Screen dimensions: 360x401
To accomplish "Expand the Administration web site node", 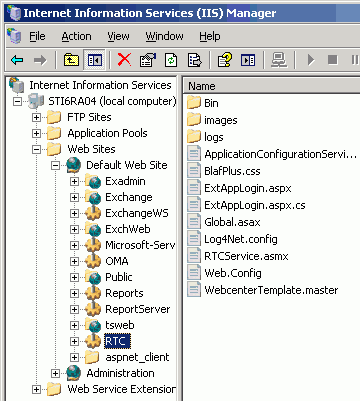I will pyautogui.click(x=55, y=373).
